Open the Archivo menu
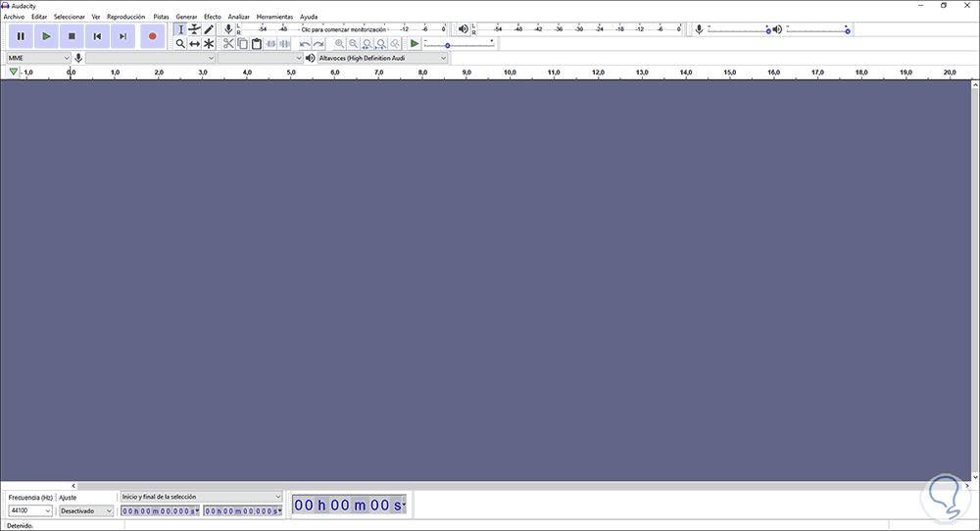This screenshot has height=531, width=980. coord(14,17)
